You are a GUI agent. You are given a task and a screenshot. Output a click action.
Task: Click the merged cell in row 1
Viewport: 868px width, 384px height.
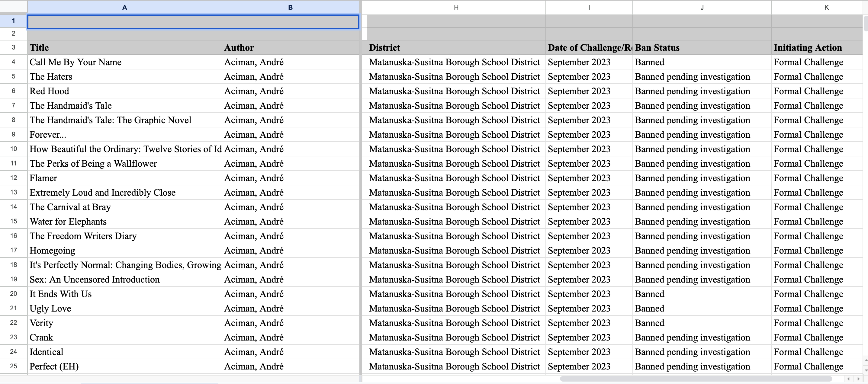pyautogui.click(x=193, y=21)
